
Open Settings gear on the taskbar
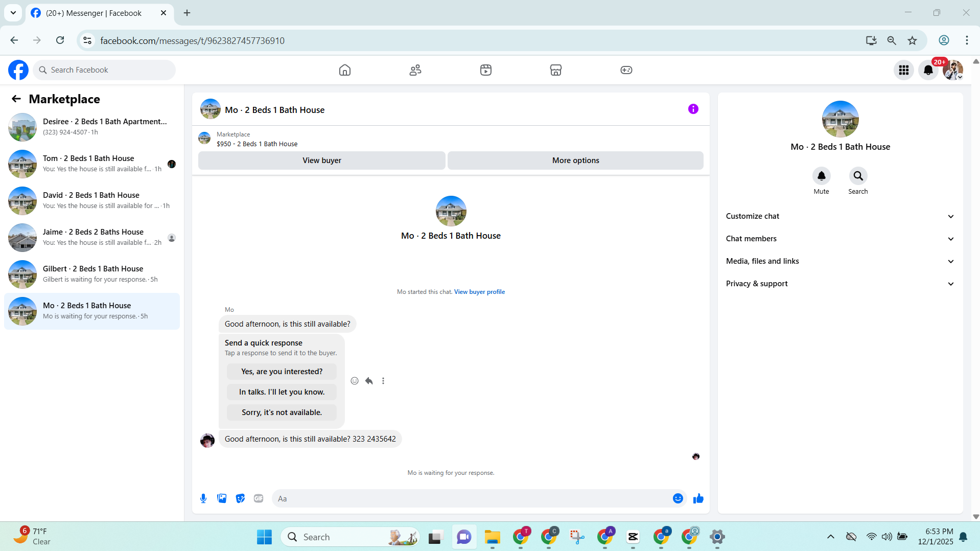point(717,537)
